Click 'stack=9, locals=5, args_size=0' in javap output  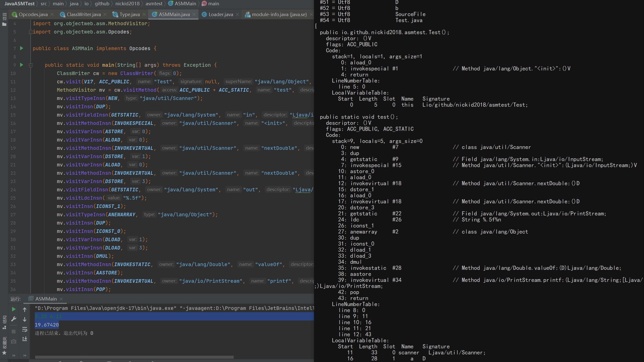pyautogui.click(x=377, y=141)
